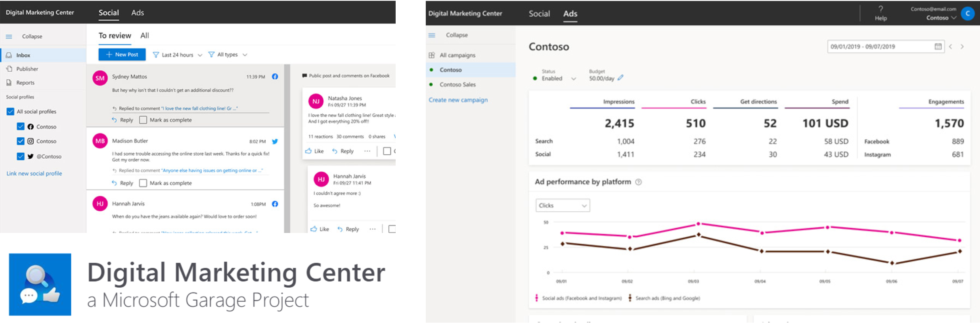Click the New Post button
980x323 pixels.
pyautogui.click(x=122, y=55)
